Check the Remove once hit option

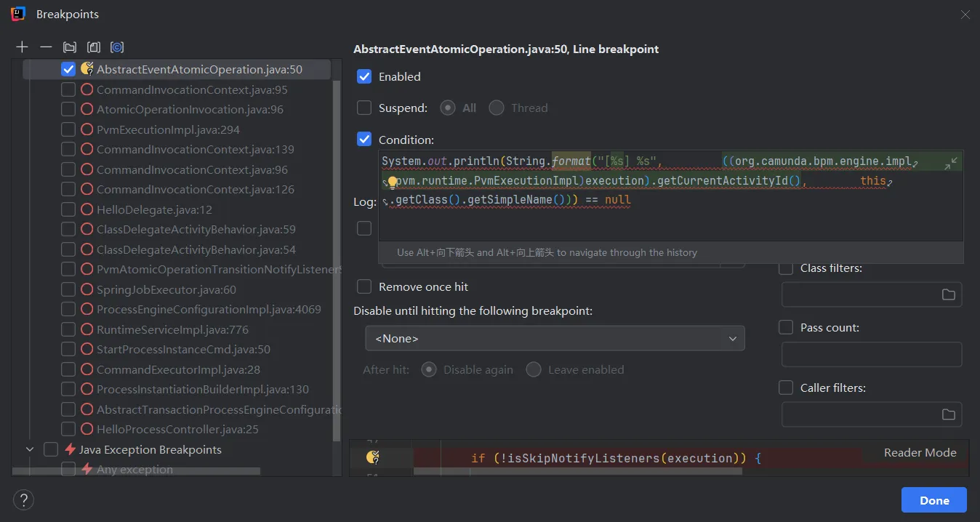[364, 286]
